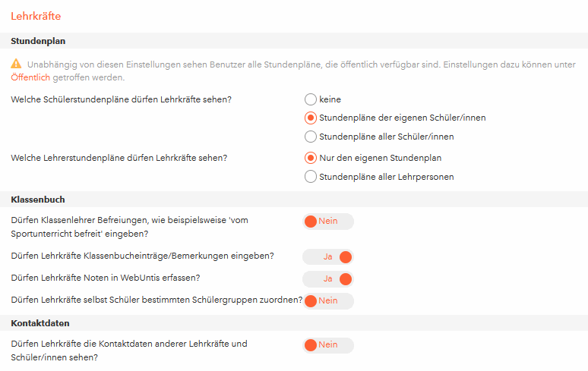Click the Stundenplan section header
Image resolution: width=588 pixels, height=371 pixels.
point(294,41)
